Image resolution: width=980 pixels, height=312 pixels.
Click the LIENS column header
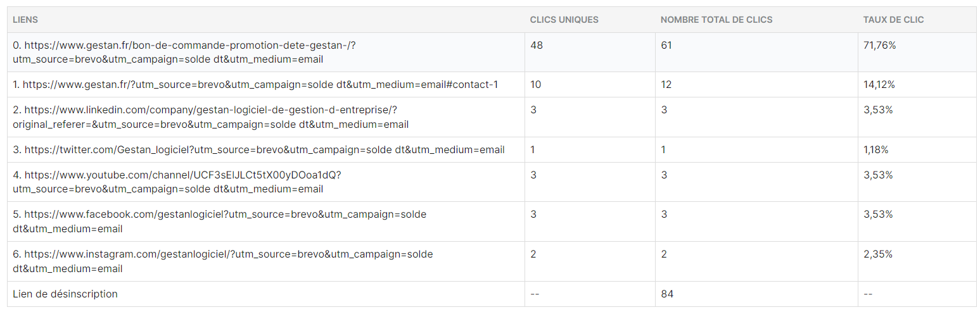click(x=25, y=20)
